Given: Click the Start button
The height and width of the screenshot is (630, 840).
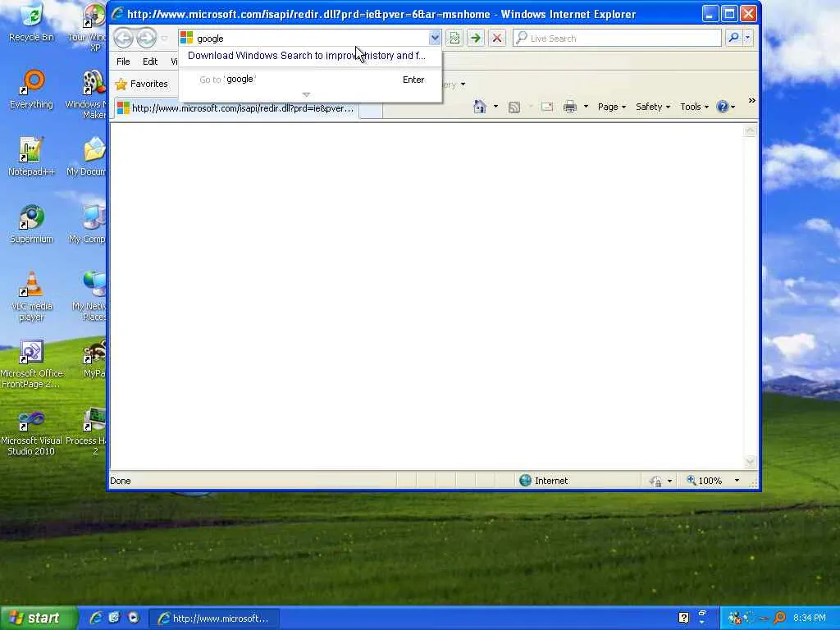Looking at the screenshot, I should coord(39,618).
